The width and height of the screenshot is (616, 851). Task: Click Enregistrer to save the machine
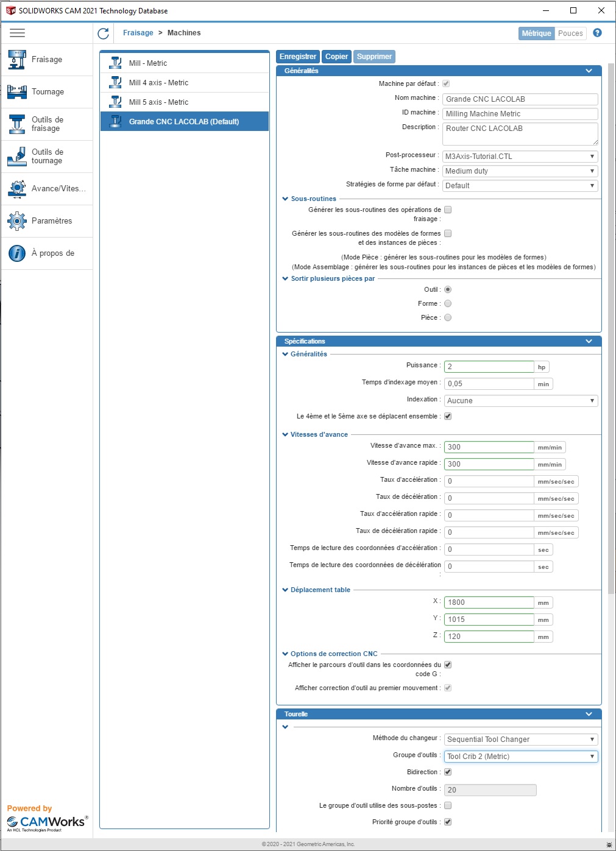[298, 57]
